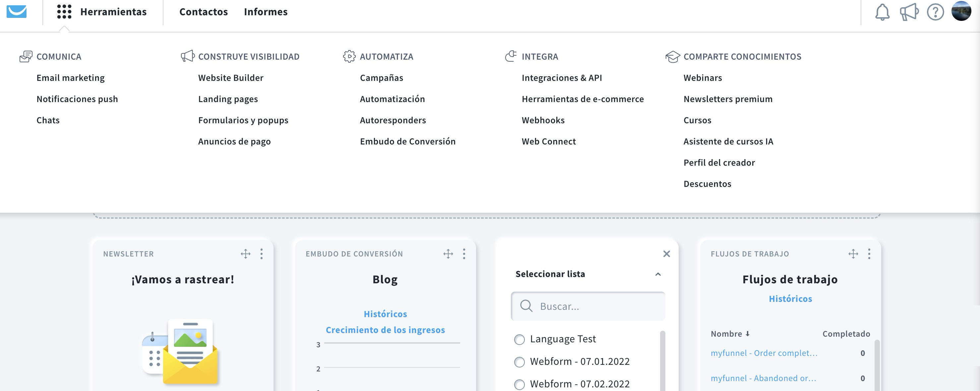Click the move handle on Newsletter widget

point(246,254)
